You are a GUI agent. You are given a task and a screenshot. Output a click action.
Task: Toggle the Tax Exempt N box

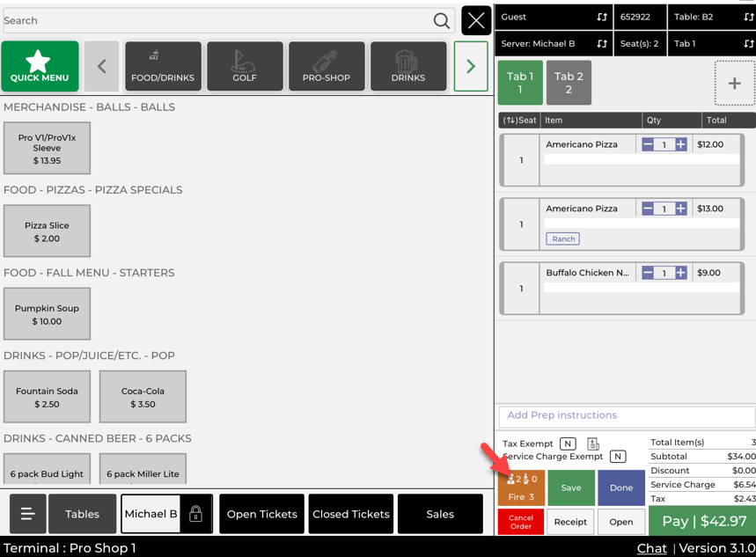(569, 444)
